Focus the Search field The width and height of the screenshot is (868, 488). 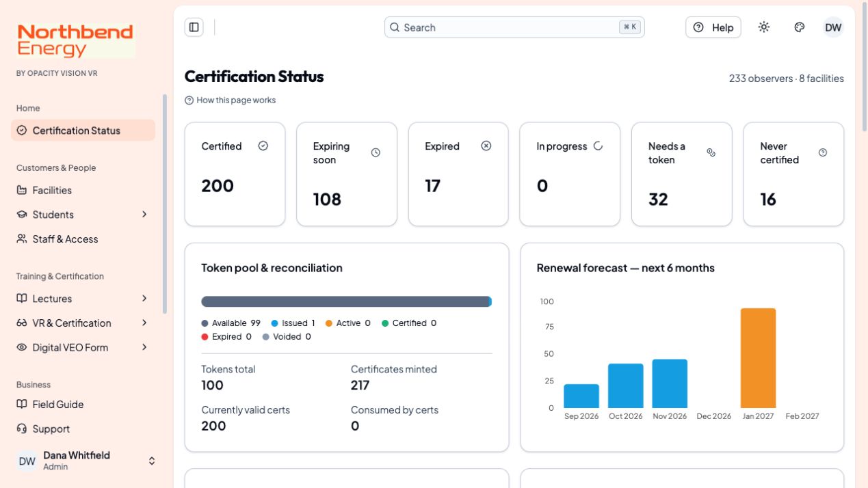pos(514,27)
